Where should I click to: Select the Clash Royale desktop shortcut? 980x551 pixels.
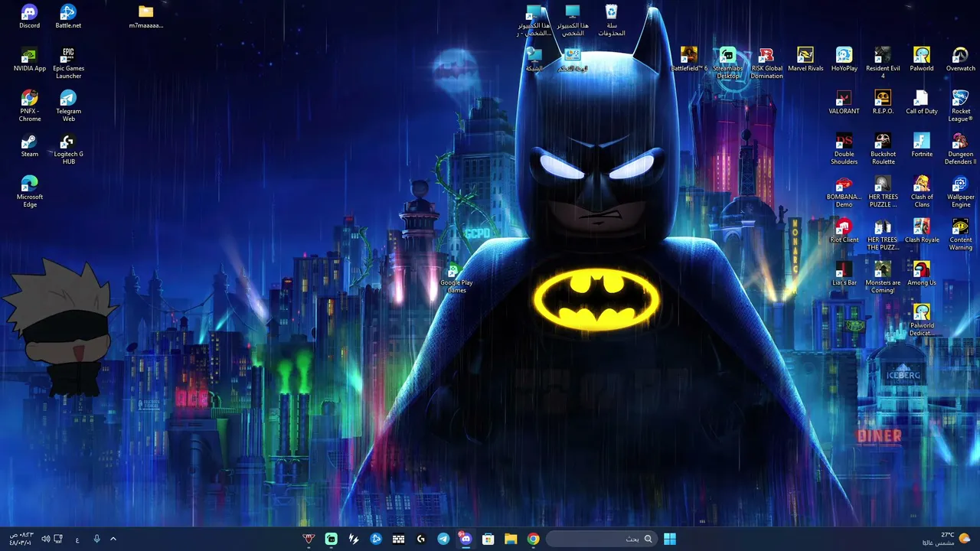pos(922,230)
